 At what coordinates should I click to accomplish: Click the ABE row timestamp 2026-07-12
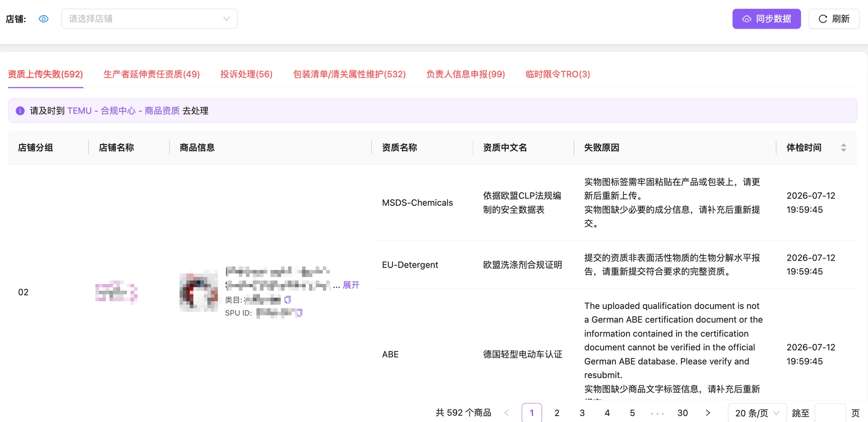[811, 354]
